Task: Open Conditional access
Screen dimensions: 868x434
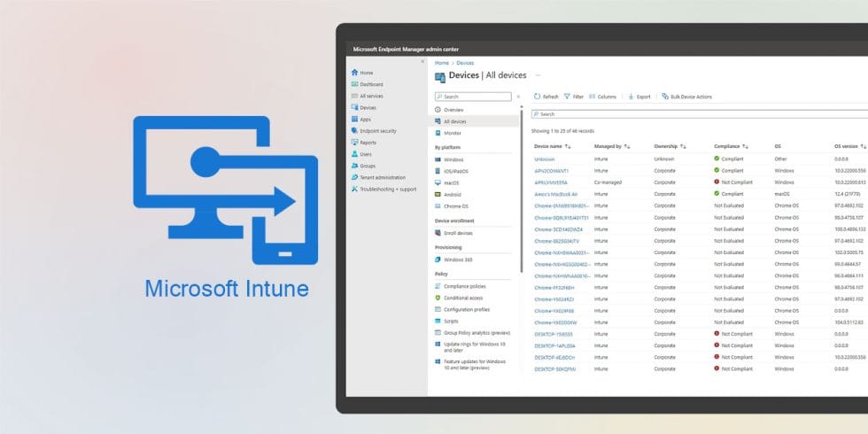Action: (x=460, y=298)
